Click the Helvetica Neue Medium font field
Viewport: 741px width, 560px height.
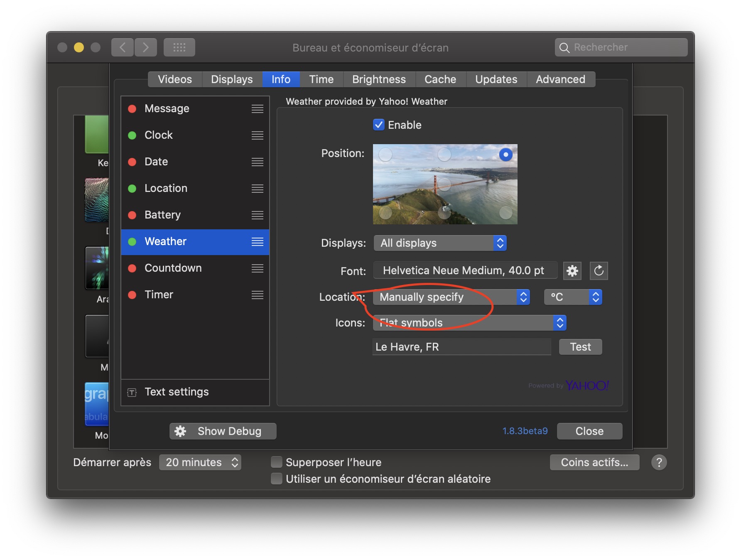[x=465, y=270]
